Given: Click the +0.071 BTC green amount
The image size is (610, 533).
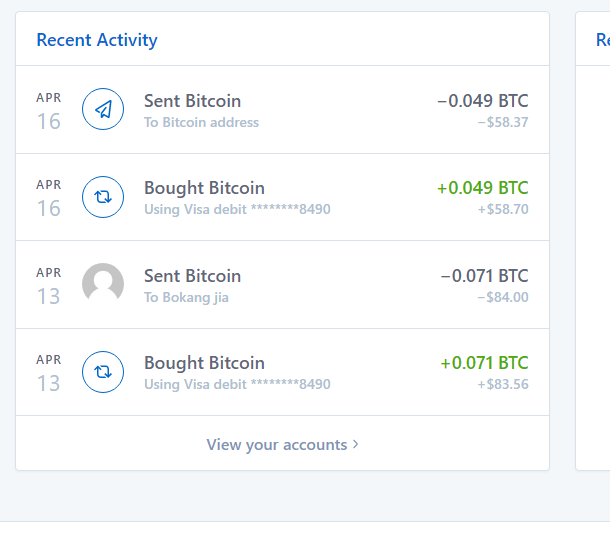Looking at the screenshot, I should (x=484, y=363).
